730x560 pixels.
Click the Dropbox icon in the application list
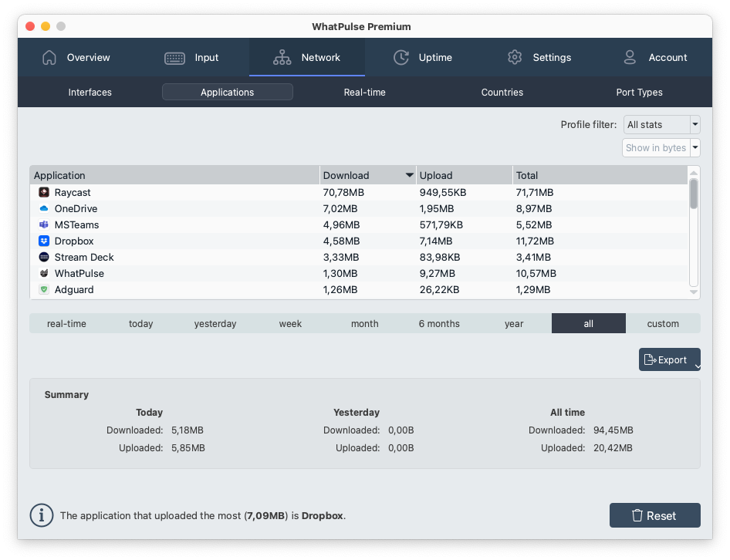point(43,241)
